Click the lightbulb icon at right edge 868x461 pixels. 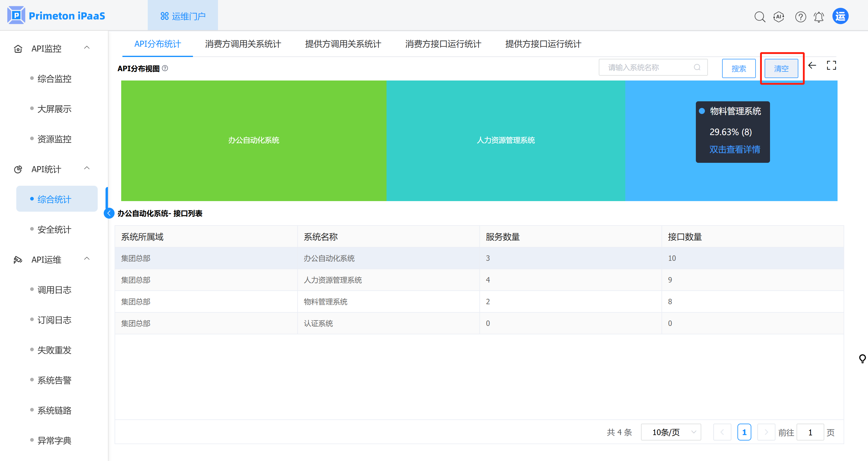862,358
